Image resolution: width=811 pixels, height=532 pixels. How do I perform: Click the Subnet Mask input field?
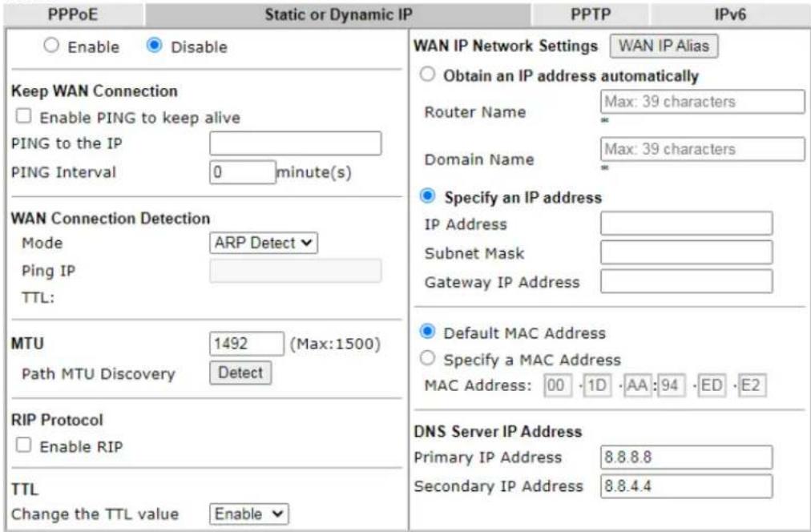(x=686, y=252)
